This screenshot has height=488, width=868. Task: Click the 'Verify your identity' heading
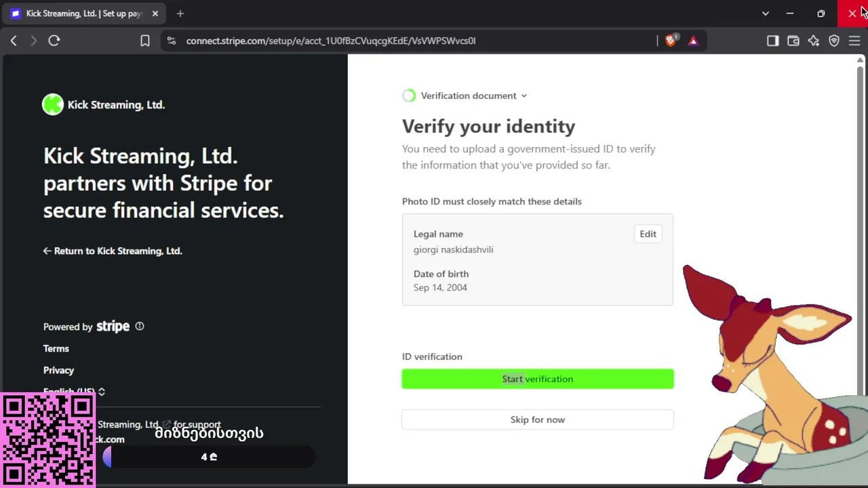[x=488, y=126]
